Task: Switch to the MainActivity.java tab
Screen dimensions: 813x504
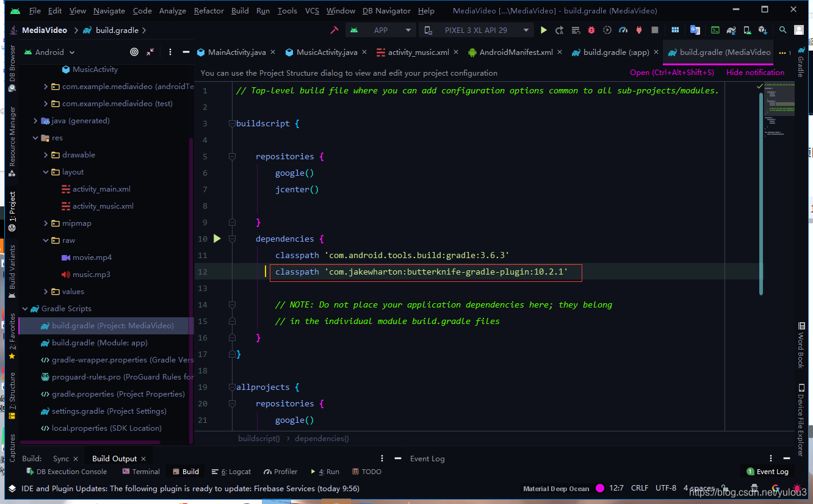Action: 236,52
